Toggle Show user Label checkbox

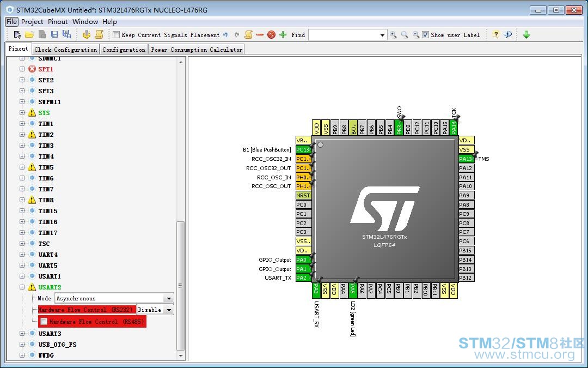[425, 35]
